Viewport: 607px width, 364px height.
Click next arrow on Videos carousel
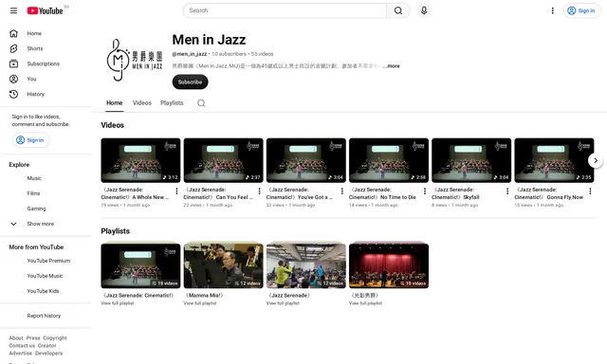click(596, 160)
